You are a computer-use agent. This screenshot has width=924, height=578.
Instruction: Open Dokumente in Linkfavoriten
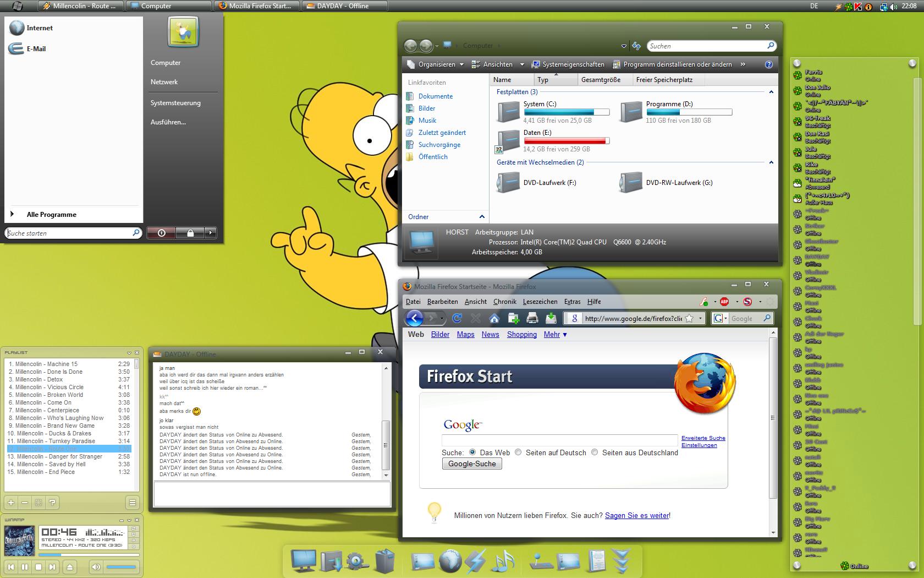[435, 96]
